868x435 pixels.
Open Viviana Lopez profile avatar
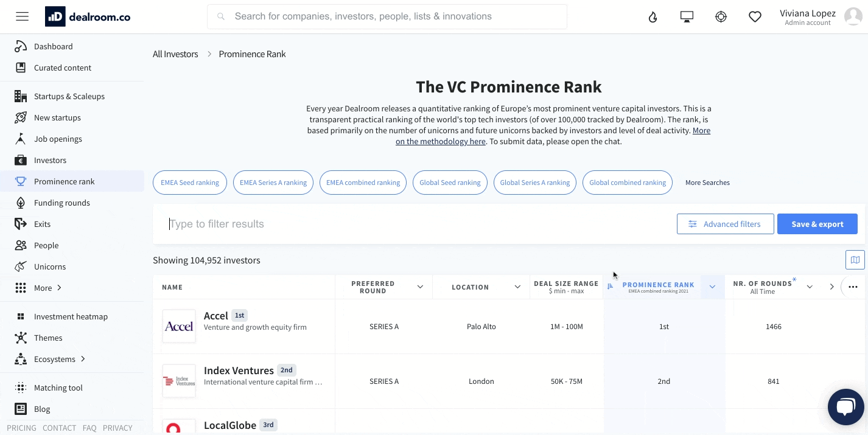click(x=853, y=17)
